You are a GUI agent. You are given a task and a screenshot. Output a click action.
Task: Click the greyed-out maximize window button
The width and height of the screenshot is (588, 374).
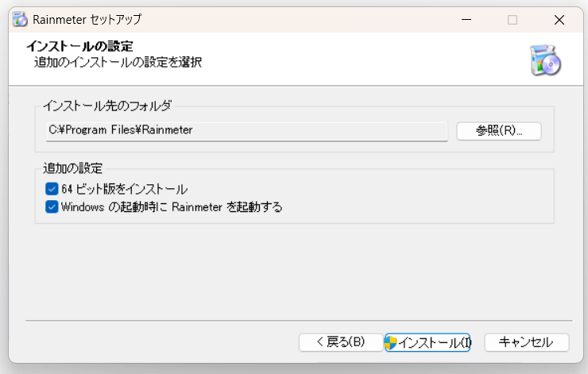(x=513, y=19)
